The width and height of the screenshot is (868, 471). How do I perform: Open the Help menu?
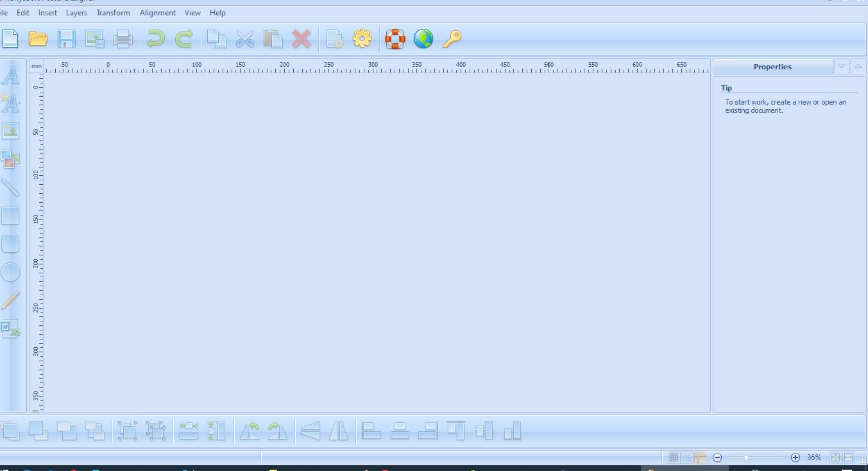pyautogui.click(x=217, y=13)
